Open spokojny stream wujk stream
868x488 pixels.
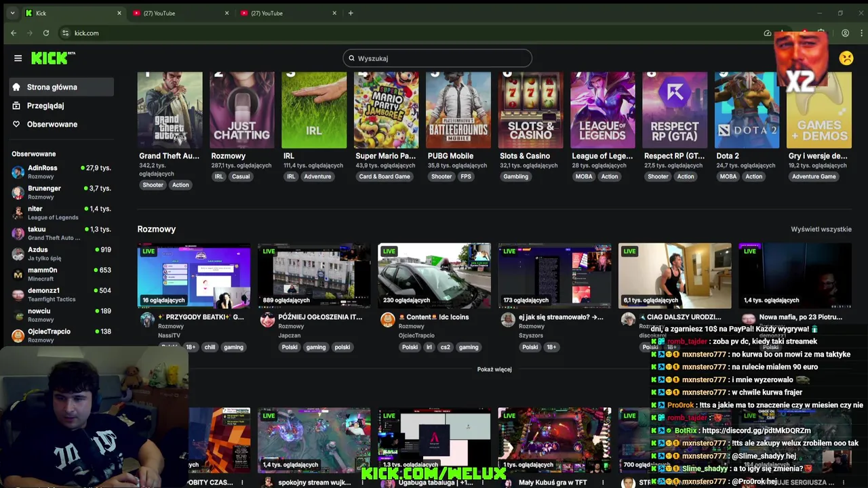click(x=314, y=440)
